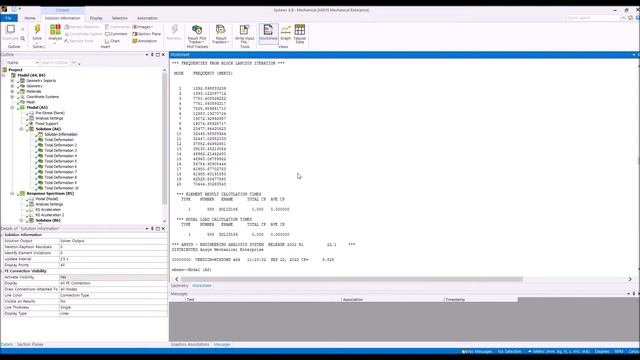Image resolution: width=640 pixels, height=360 pixels.
Task: Click the Display Type value cell
Action: [x=113, y=313]
